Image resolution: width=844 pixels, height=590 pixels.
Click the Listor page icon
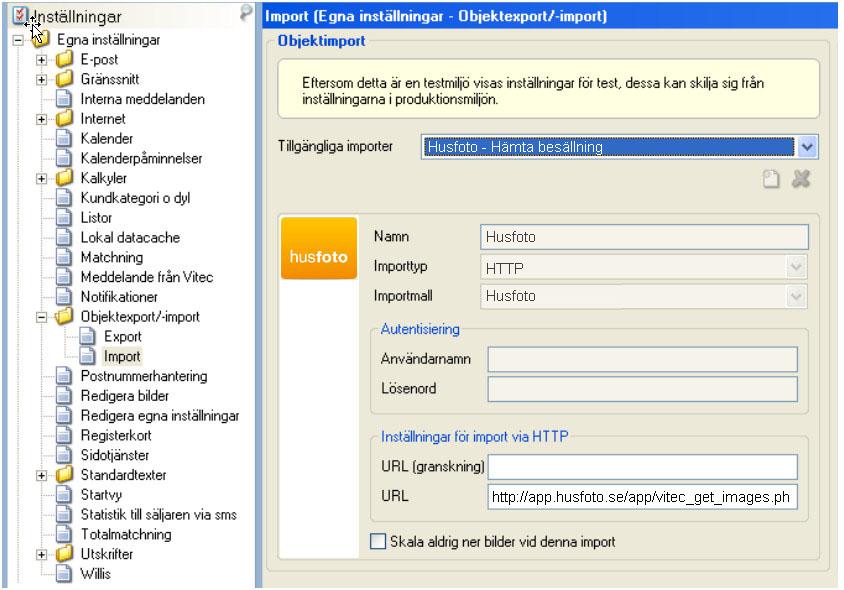click(64, 217)
